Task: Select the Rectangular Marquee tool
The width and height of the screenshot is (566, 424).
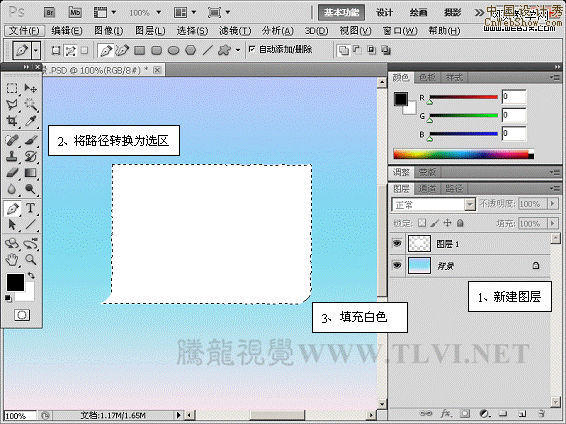Action: [x=12, y=88]
